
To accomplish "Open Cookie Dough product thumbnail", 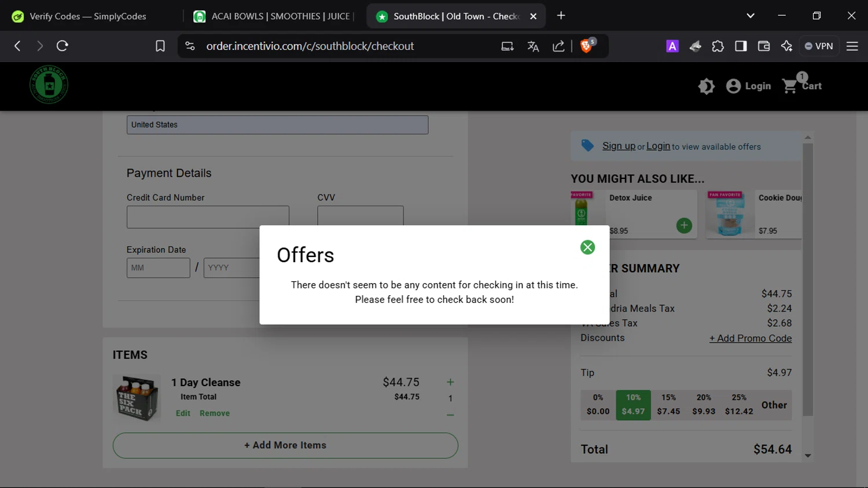I will point(730,214).
